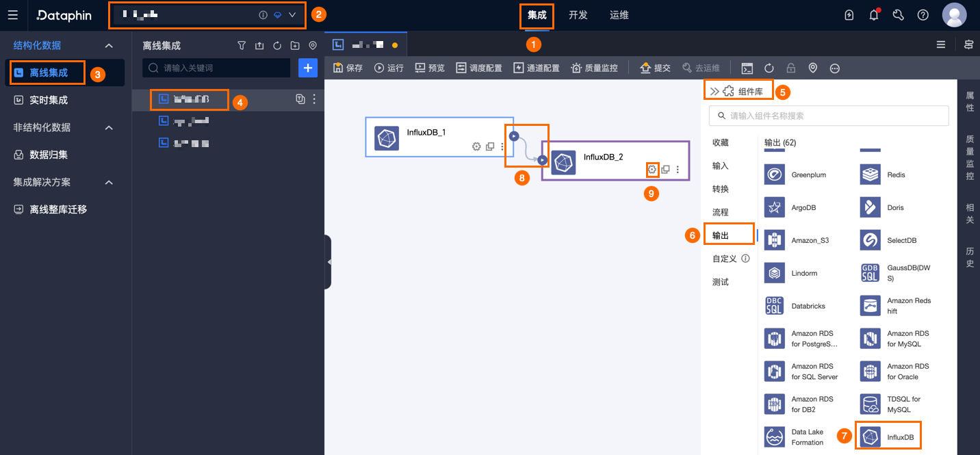This screenshot has height=455, width=980.
Task: Open the more ellipsis icon in canvas toolbar
Action: 835,68
